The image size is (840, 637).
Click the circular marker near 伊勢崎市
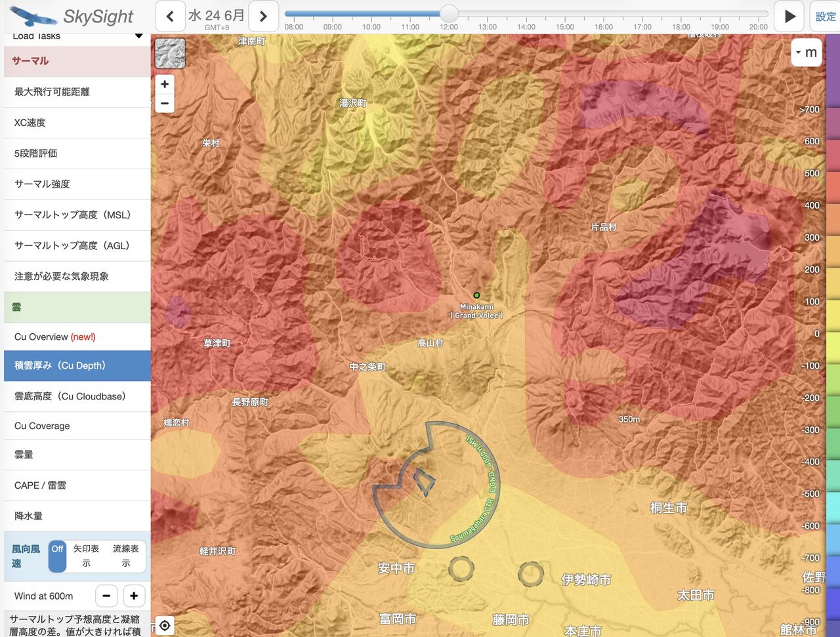coord(531,574)
